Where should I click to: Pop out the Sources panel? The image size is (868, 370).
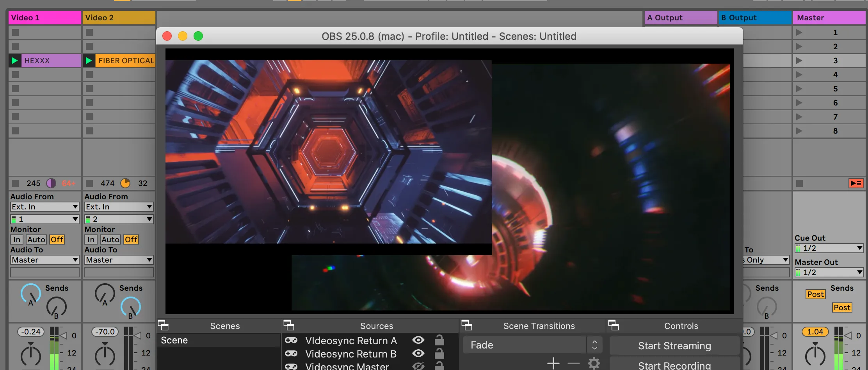tap(290, 325)
